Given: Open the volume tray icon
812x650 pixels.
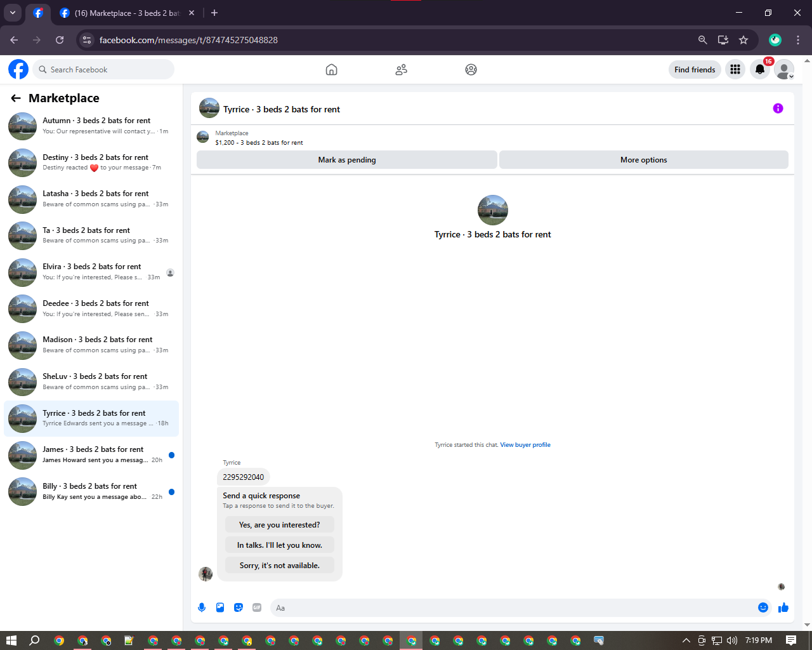Looking at the screenshot, I should pos(732,640).
